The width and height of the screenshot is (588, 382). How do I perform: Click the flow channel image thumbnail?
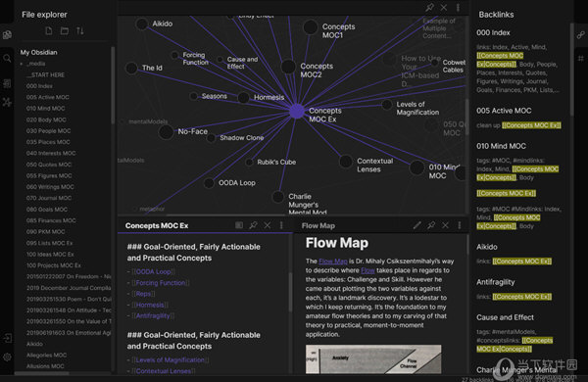(x=373, y=359)
